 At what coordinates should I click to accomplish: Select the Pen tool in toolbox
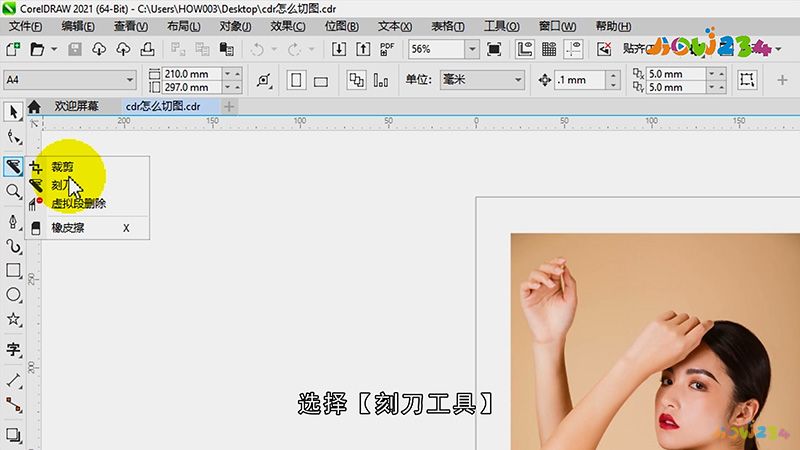13,221
